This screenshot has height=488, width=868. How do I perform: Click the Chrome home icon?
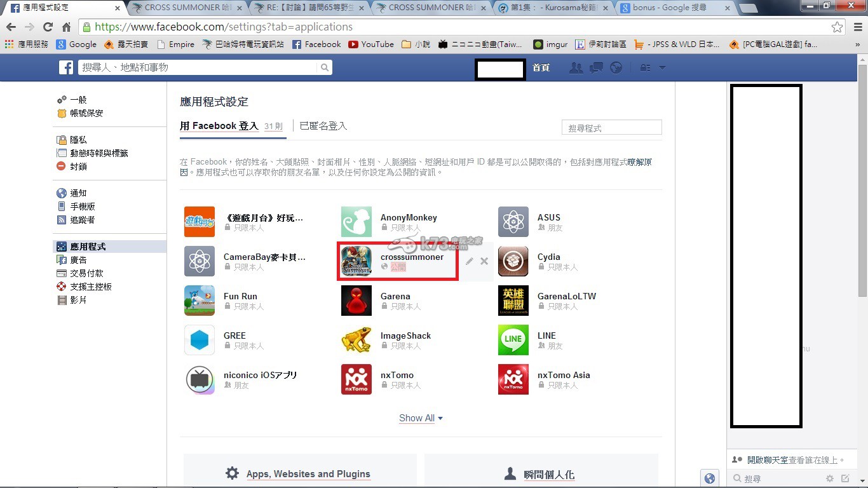(x=66, y=27)
